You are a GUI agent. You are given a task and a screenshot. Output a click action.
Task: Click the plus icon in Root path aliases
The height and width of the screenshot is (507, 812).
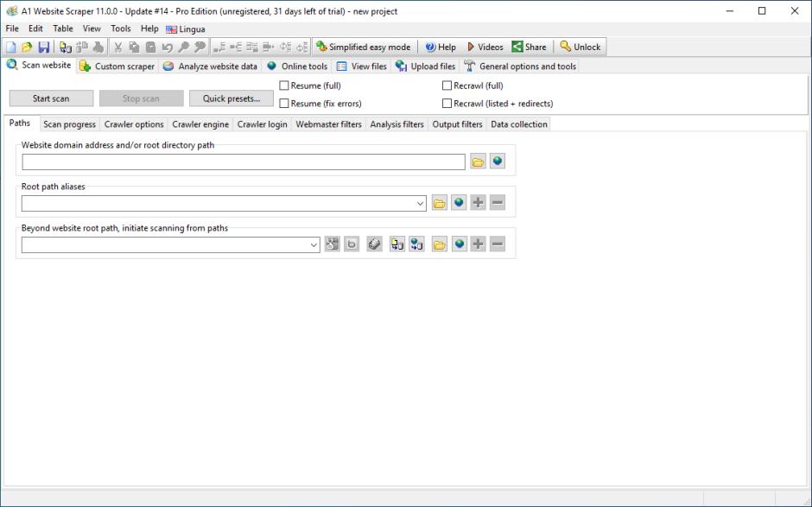pyautogui.click(x=478, y=203)
